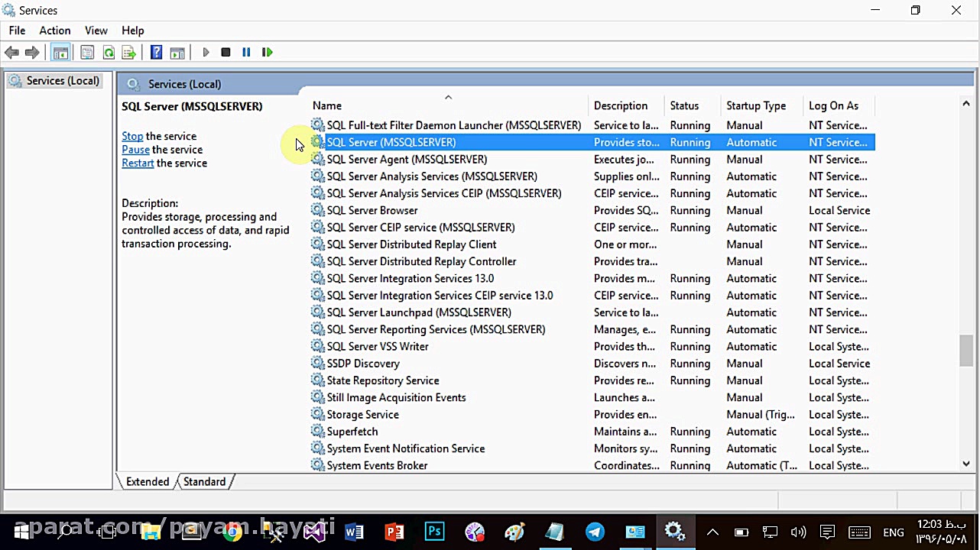The height and width of the screenshot is (550, 980).
Task: Show hidden tray icons chevron
Action: [x=712, y=532]
